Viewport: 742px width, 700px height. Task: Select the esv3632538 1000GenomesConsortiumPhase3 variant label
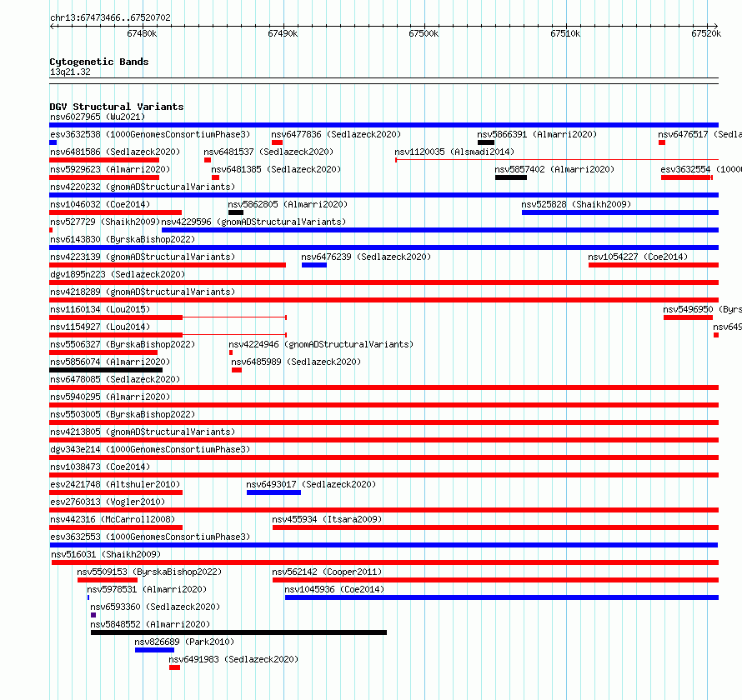pos(150,134)
